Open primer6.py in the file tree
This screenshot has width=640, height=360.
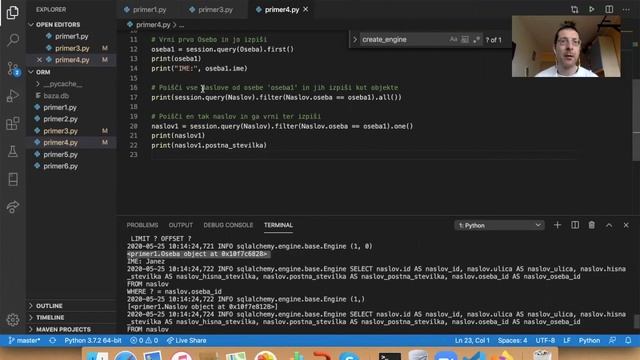click(x=60, y=166)
